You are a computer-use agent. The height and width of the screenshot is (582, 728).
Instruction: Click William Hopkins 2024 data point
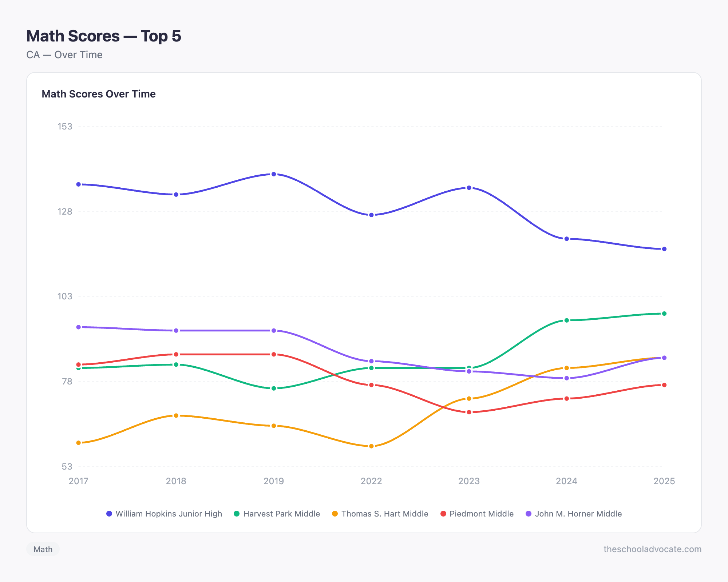[567, 239]
